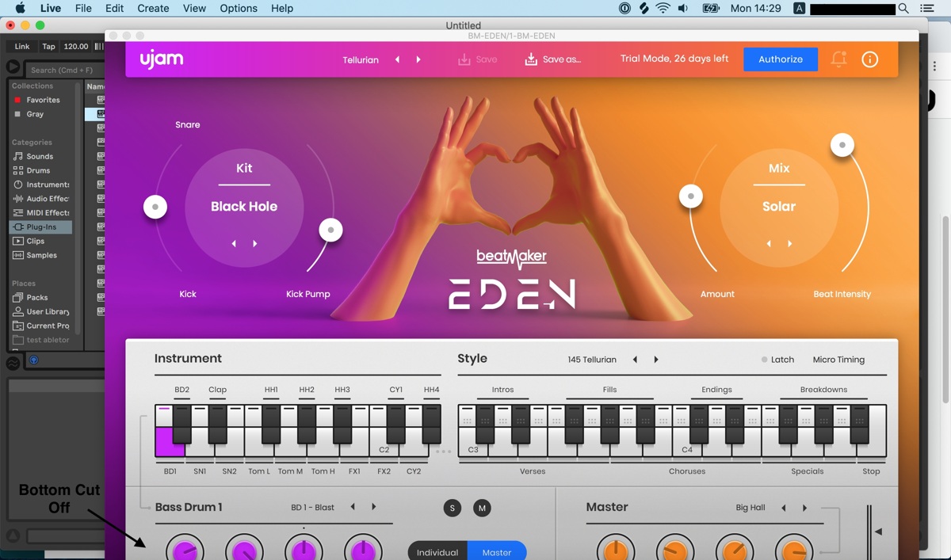Switch to Master output mode
Screen dimensions: 951x560
point(497,551)
